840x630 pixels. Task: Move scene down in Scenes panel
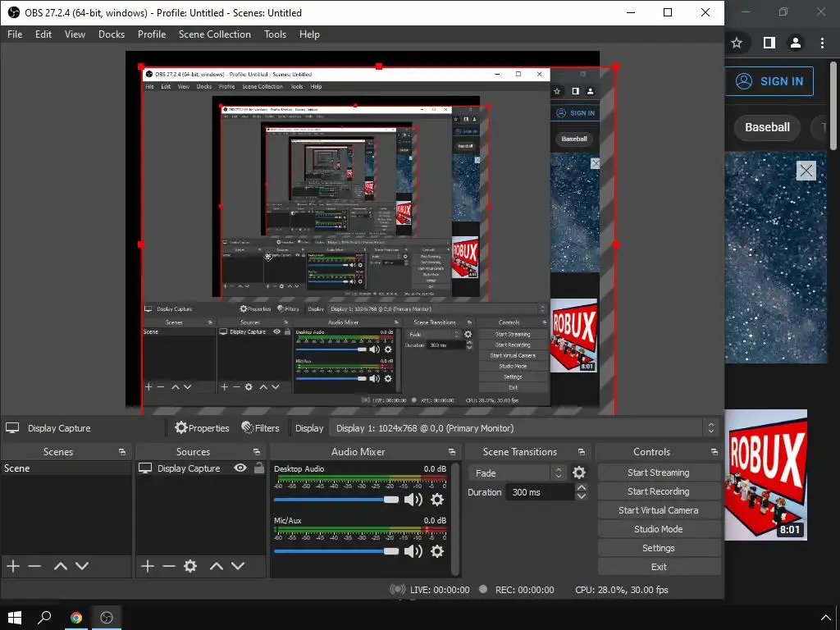click(82, 566)
